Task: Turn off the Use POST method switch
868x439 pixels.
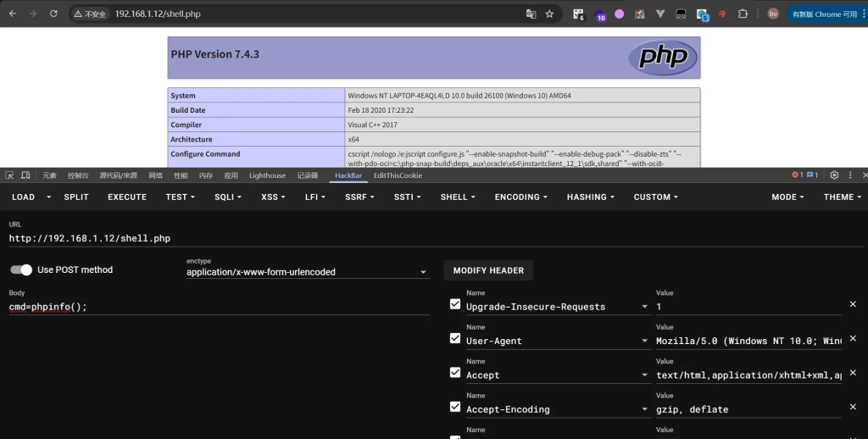Action: pyautogui.click(x=21, y=270)
